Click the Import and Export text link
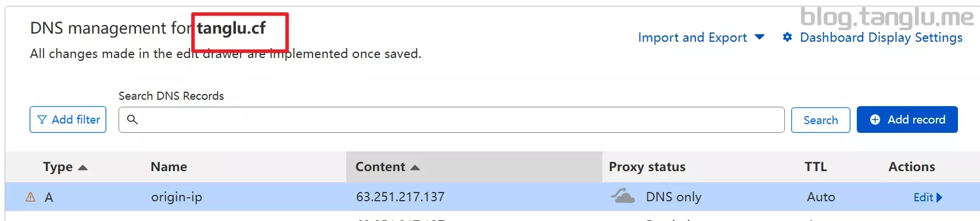 tap(692, 38)
